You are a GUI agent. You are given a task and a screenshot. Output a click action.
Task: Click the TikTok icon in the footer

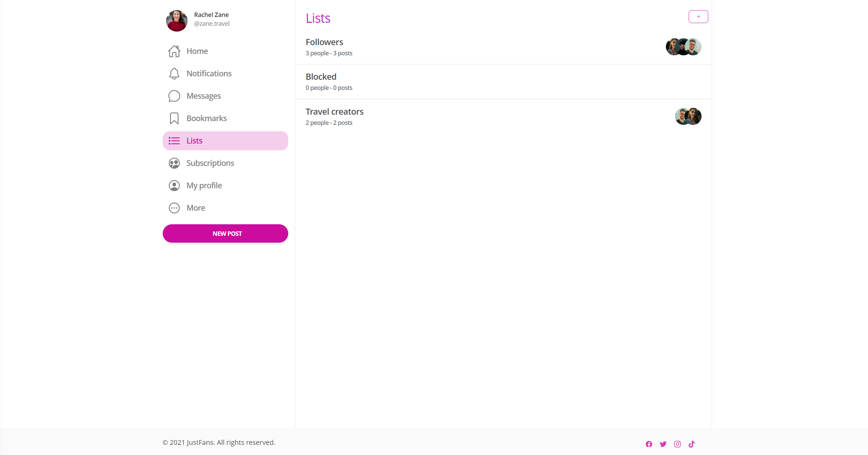tap(691, 444)
